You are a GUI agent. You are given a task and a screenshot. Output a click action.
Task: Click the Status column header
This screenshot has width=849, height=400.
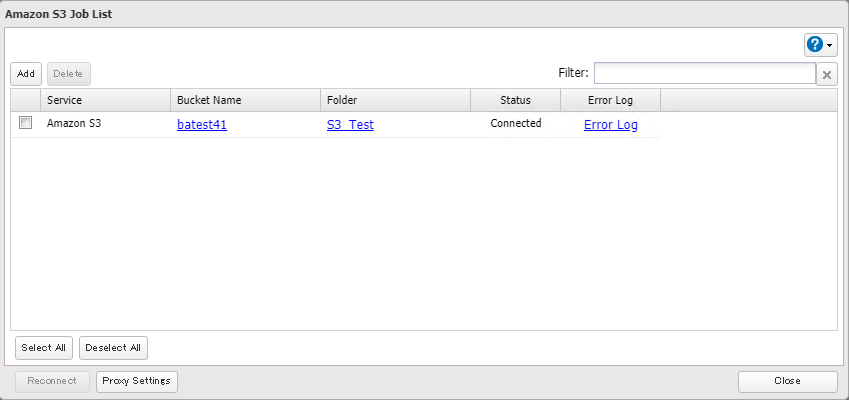[x=515, y=100]
